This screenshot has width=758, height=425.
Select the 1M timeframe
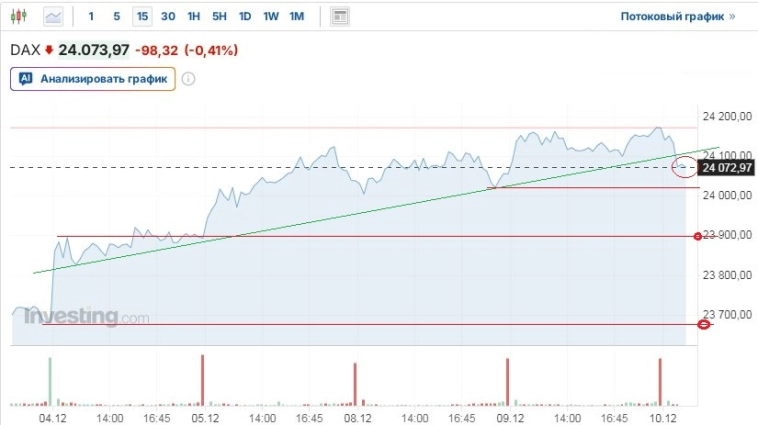tap(297, 16)
